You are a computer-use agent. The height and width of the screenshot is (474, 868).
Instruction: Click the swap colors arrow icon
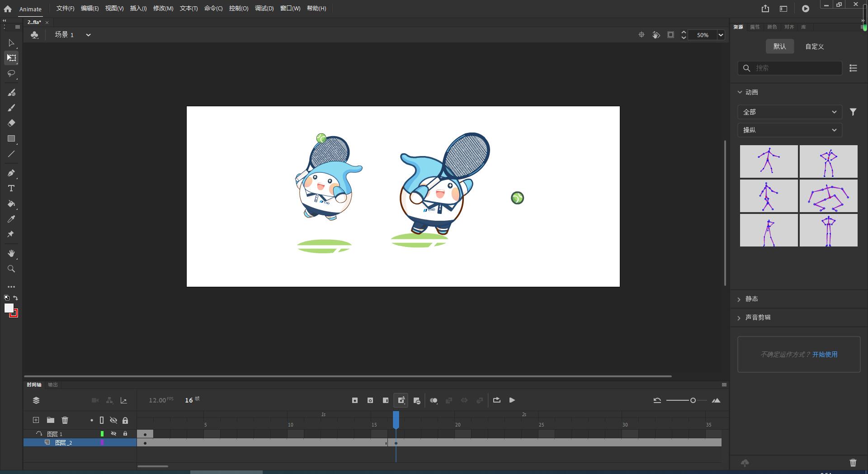pyautogui.click(x=16, y=298)
